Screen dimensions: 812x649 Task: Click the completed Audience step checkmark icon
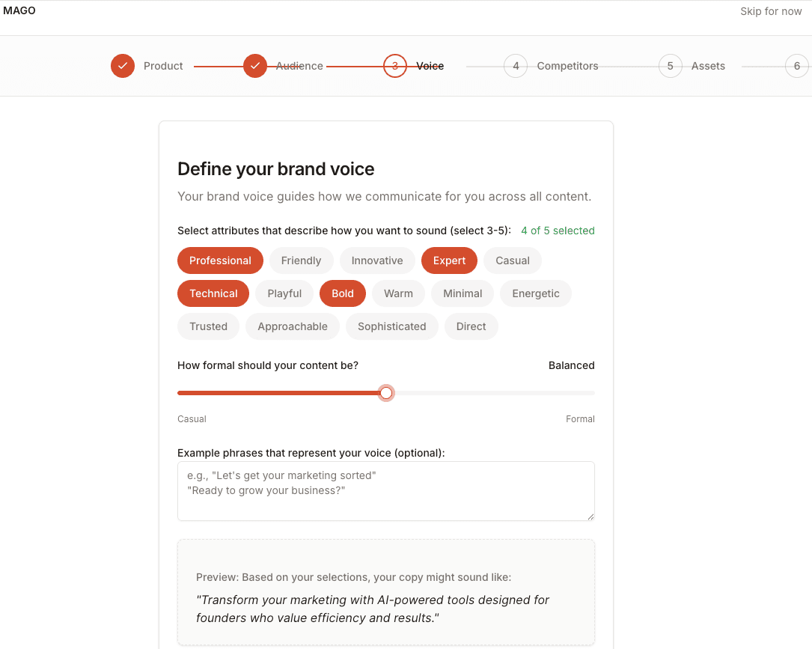click(255, 66)
